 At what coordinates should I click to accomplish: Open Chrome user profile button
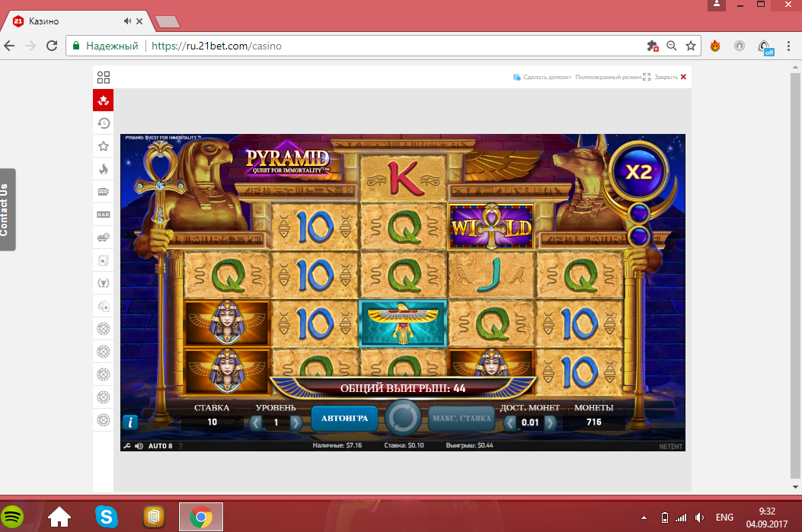(x=717, y=5)
